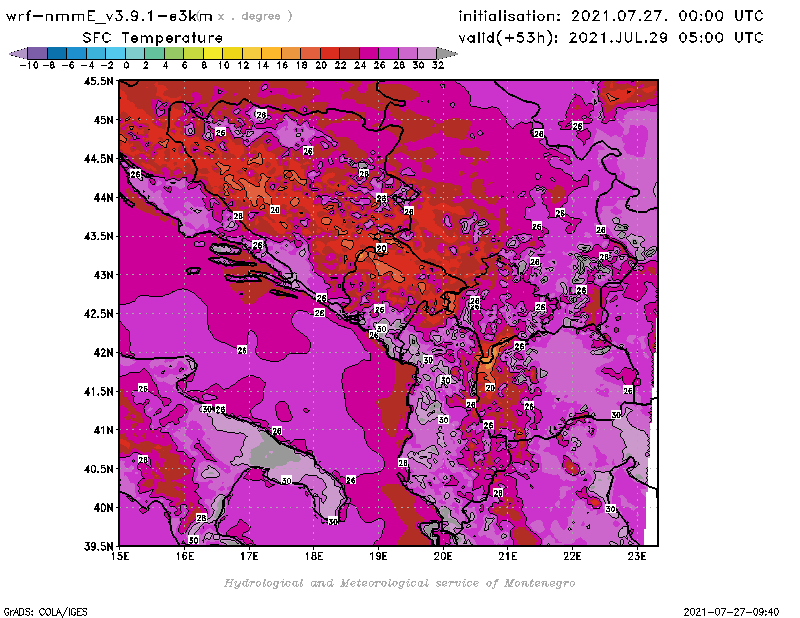Click the '2021-07-27-09:40' timestamp

pyautogui.click(x=731, y=611)
